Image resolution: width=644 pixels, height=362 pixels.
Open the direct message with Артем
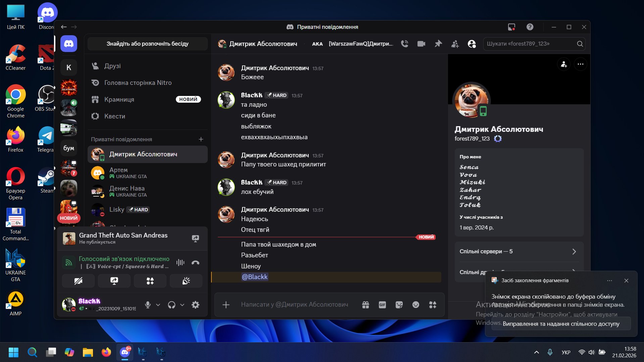[x=148, y=173]
